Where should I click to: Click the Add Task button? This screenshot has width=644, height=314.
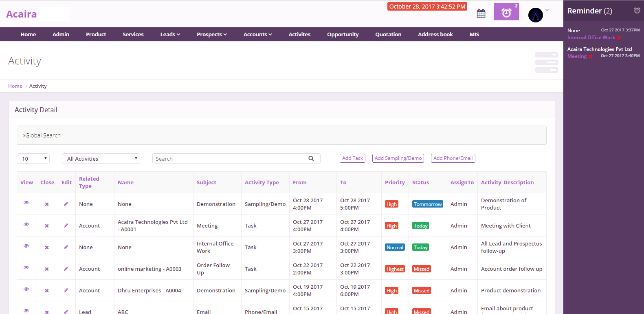pos(352,158)
